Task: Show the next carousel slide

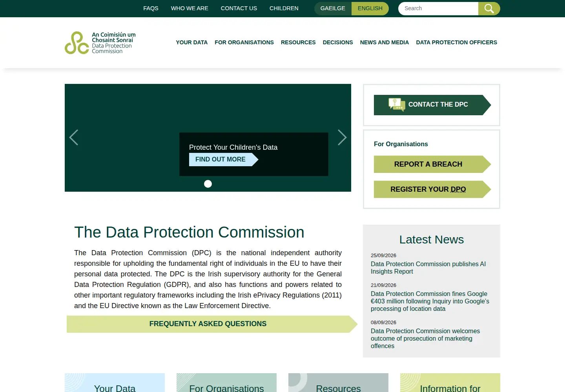Action: pos(342,138)
